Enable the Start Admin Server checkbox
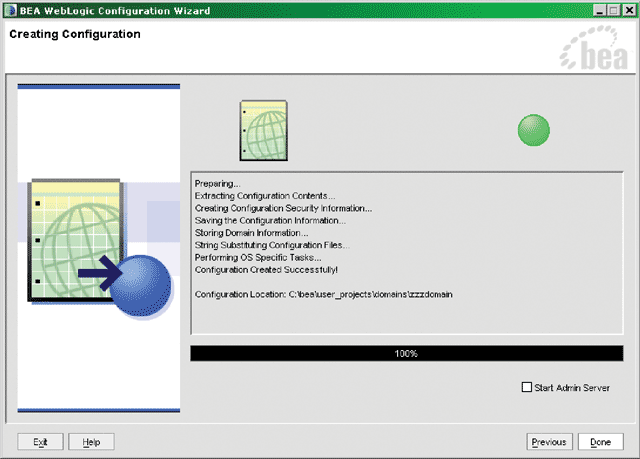The image size is (640, 459). (x=527, y=388)
